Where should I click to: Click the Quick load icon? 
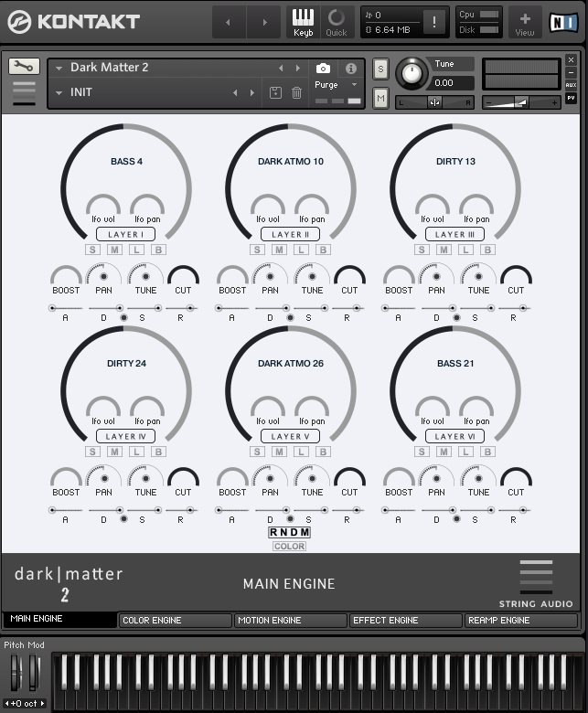tap(336, 22)
